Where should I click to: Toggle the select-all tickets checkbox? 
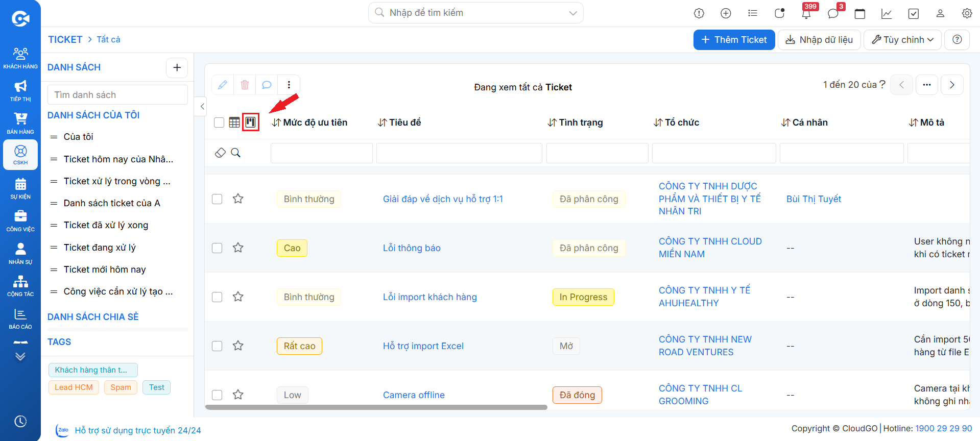coord(219,122)
